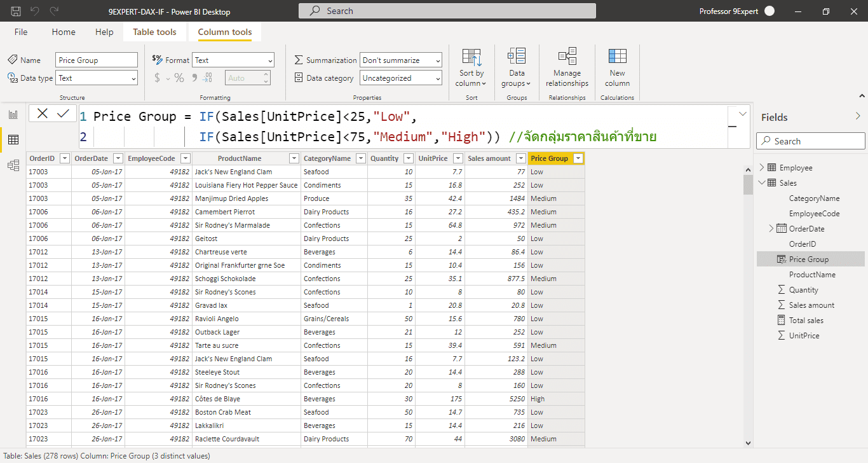868x463 pixels.
Task: Click the New column icon
Action: pyautogui.click(x=617, y=68)
